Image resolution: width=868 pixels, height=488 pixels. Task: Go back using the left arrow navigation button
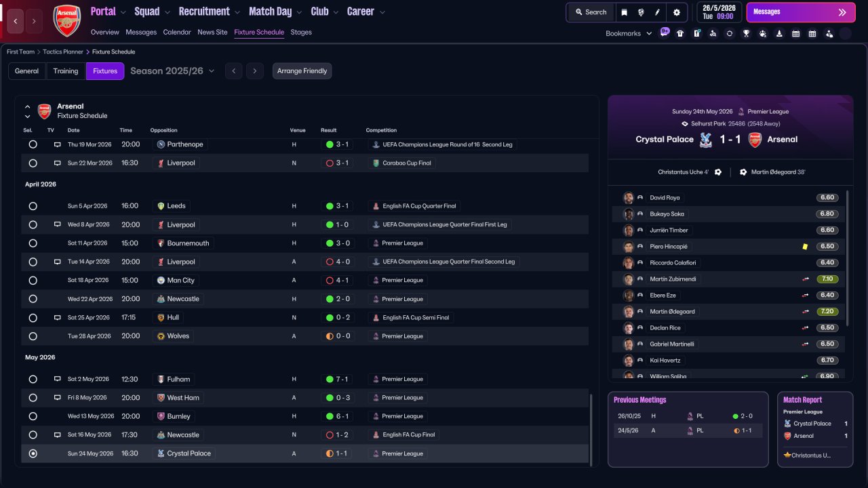(16, 21)
